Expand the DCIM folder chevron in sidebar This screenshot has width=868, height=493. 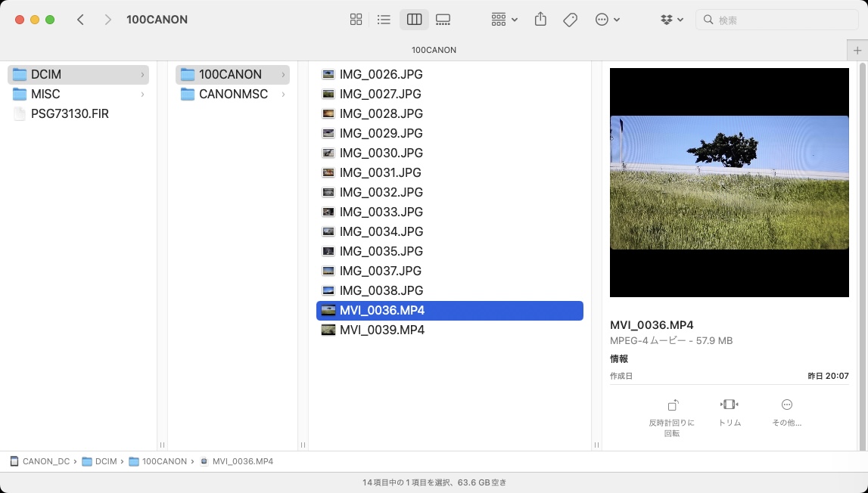click(x=141, y=74)
